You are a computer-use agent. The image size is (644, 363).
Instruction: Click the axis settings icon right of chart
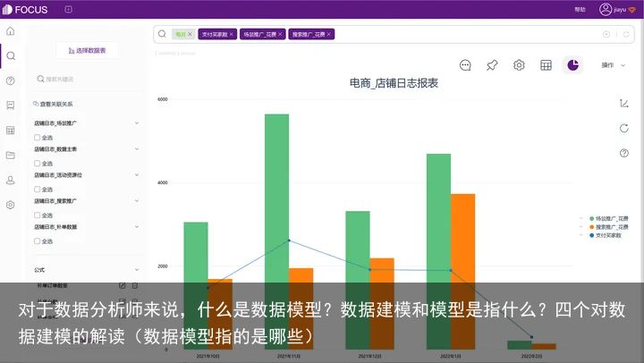(624, 104)
